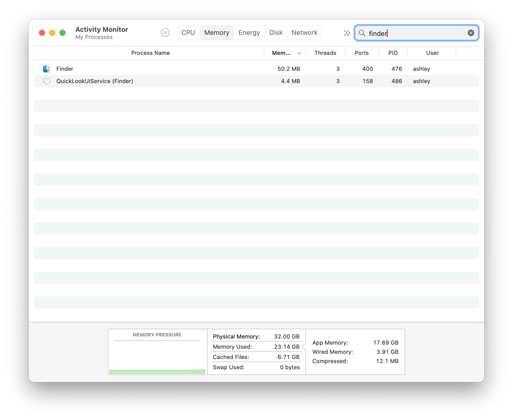This screenshot has height=420, width=513.
Task: Switch to the Energy tab
Action: [249, 33]
